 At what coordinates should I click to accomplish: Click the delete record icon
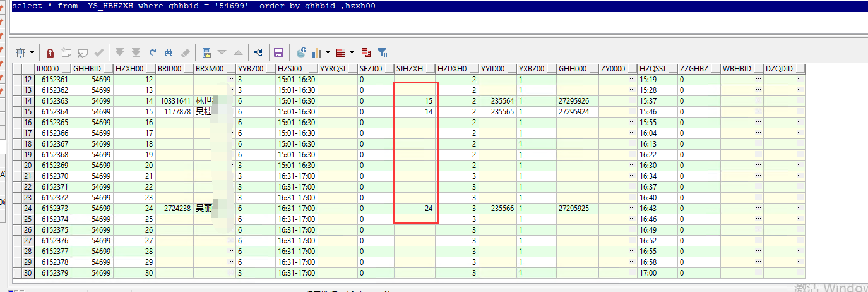82,52
